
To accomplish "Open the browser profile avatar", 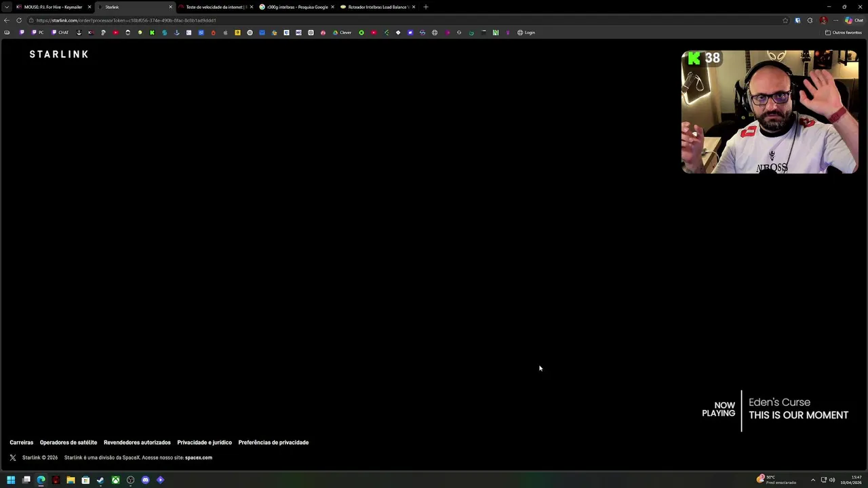I will pyautogui.click(x=823, y=20).
